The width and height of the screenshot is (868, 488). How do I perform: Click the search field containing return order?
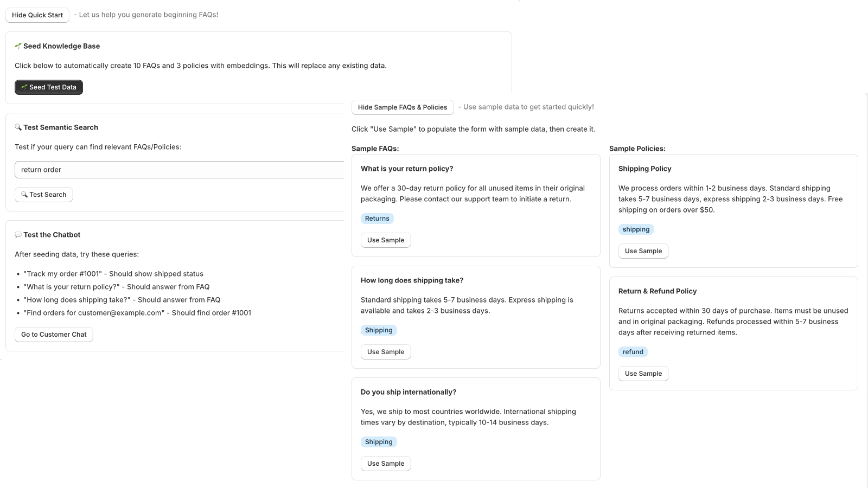pos(179,169)
